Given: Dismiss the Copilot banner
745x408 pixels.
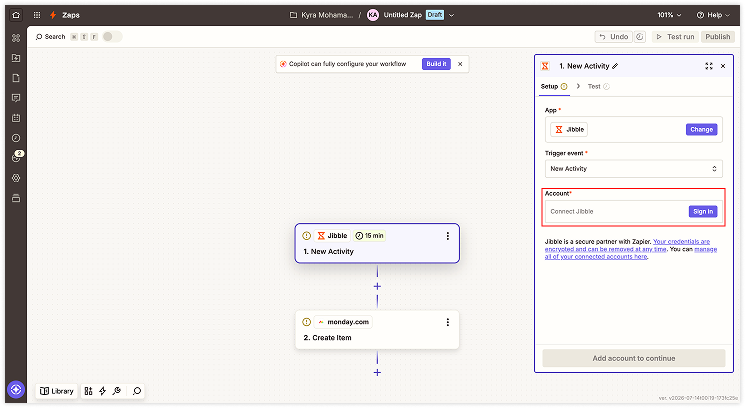Looking at the screenshot, I should [x=460, y=64].
